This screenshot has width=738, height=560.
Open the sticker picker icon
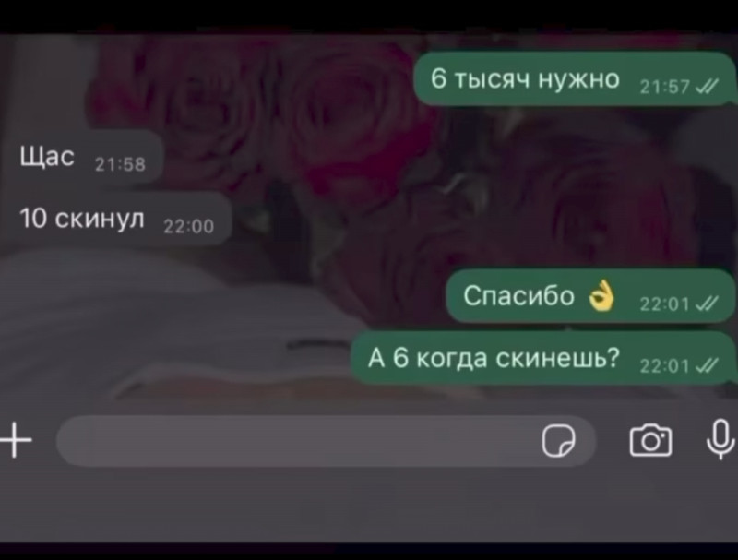558,440
